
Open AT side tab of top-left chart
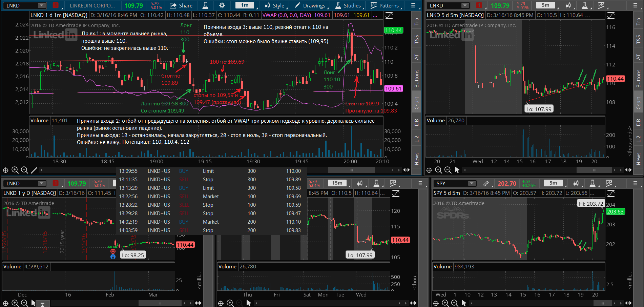coord(417,57)
